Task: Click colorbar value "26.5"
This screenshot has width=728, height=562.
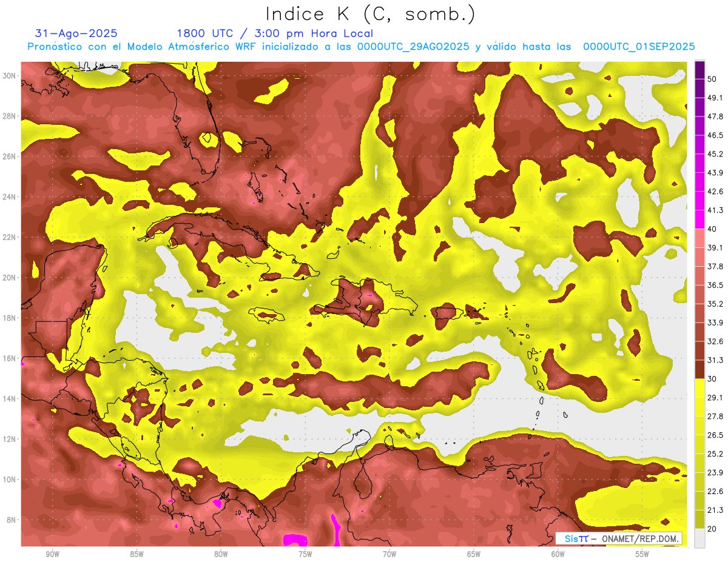Action: 715,435
